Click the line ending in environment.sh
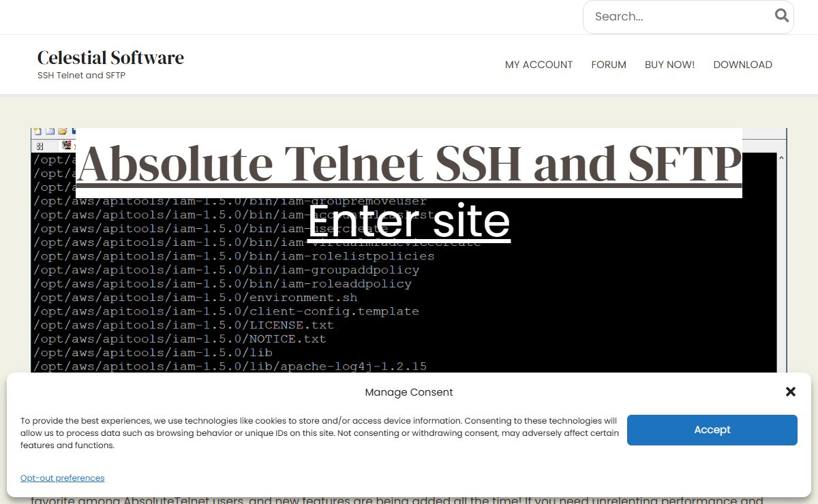818x504 pixels. (195, 298)
